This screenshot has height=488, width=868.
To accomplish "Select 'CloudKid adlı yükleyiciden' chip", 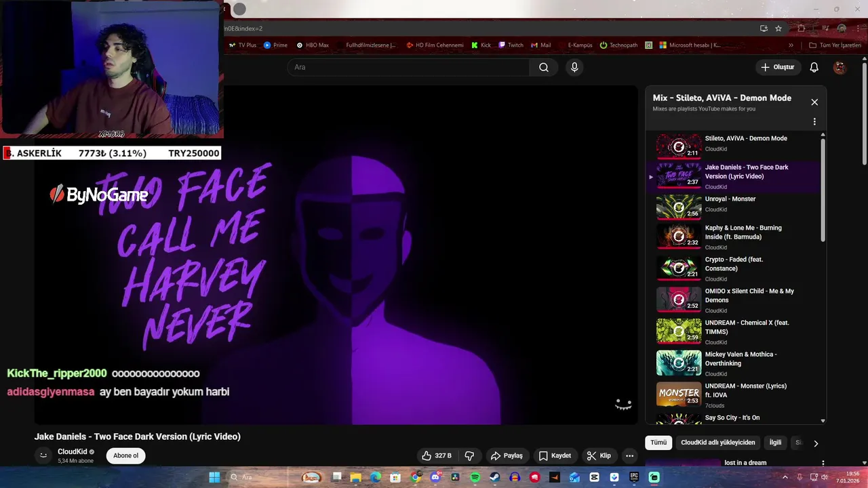I will point(717,443).
